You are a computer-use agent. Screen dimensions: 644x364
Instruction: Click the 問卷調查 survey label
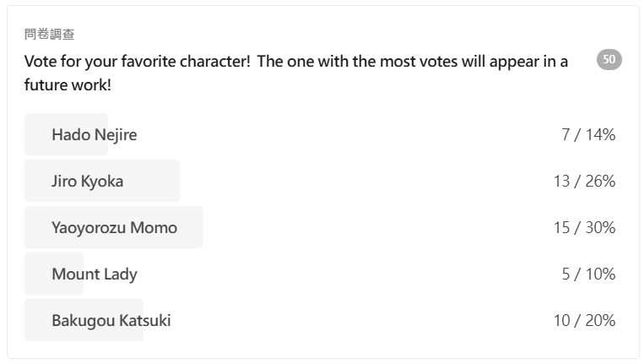point(49,35)
